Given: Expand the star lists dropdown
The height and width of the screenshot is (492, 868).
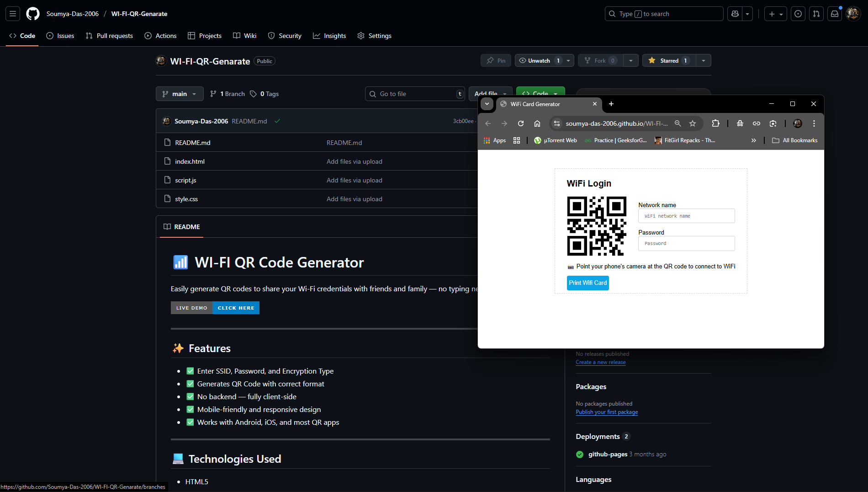Looking at the screenshot, I should (704, 60).
